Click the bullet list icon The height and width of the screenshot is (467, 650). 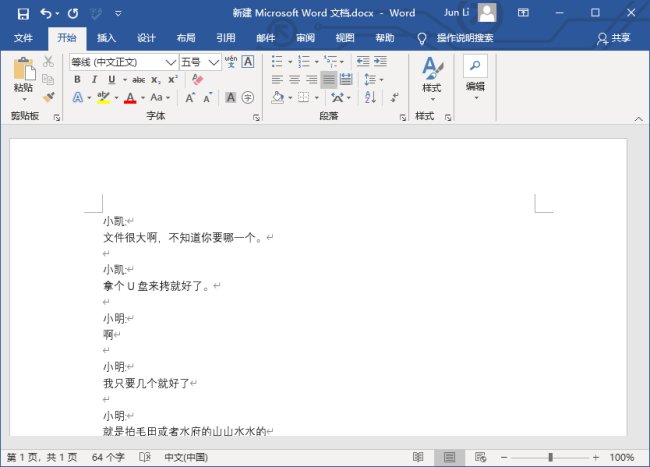click(277, 62)
